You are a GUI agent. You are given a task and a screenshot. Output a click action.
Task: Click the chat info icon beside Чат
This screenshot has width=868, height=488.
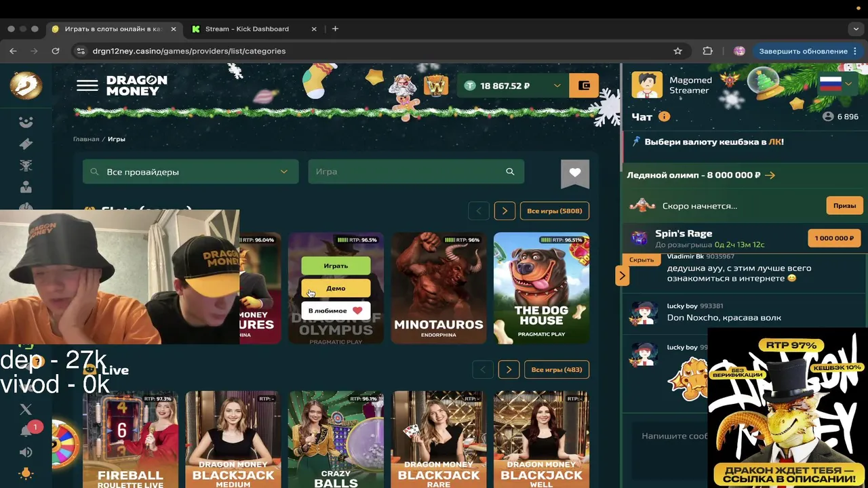tap(664, 117)
